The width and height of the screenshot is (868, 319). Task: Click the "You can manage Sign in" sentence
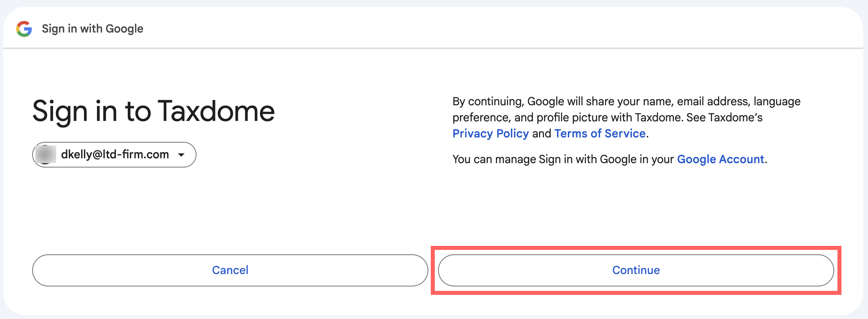563,159
